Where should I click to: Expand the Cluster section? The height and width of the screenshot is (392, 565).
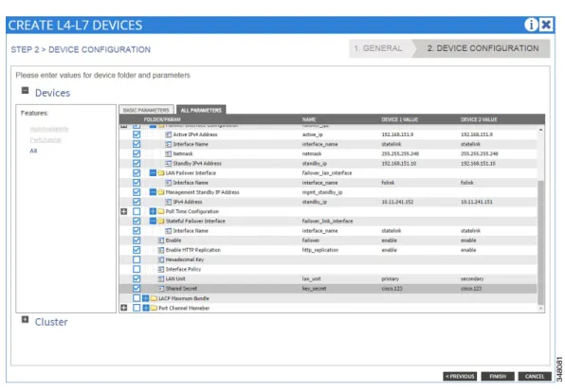(x=25, y=320)
